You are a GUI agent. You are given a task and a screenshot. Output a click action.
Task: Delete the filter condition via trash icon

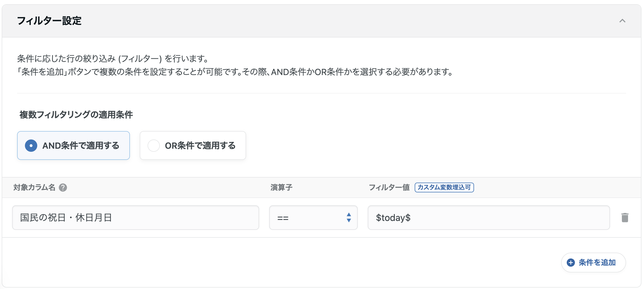pyautogui.click(x=626, y=217)
